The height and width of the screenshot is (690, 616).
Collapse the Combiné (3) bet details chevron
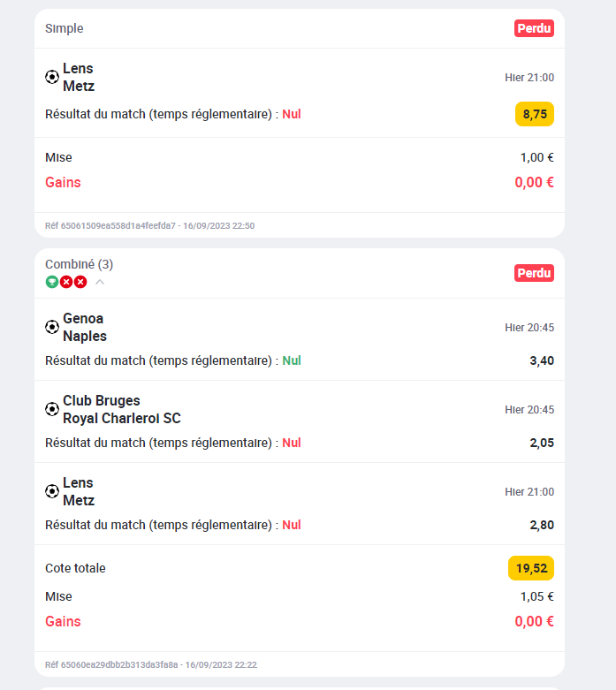(x=100, y=282)
